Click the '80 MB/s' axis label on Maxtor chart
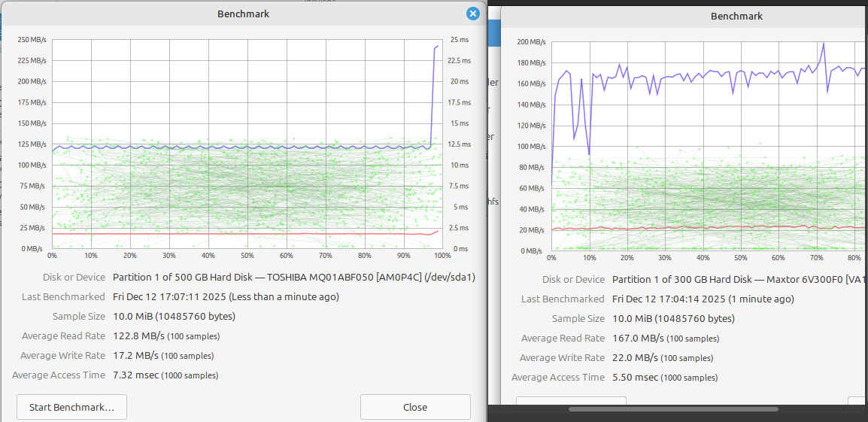The image size is (868, 422). (x=533, y=167)
